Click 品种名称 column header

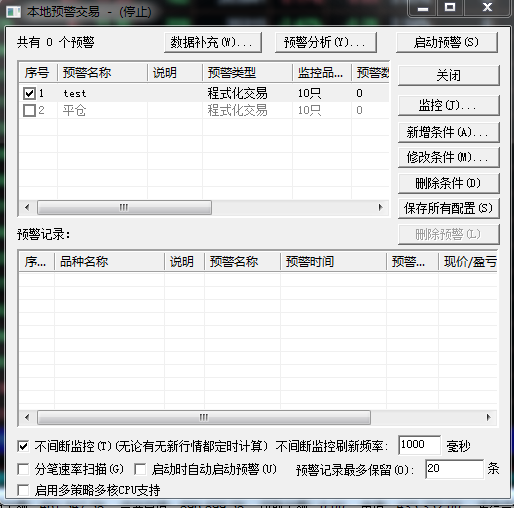(109, 262)
